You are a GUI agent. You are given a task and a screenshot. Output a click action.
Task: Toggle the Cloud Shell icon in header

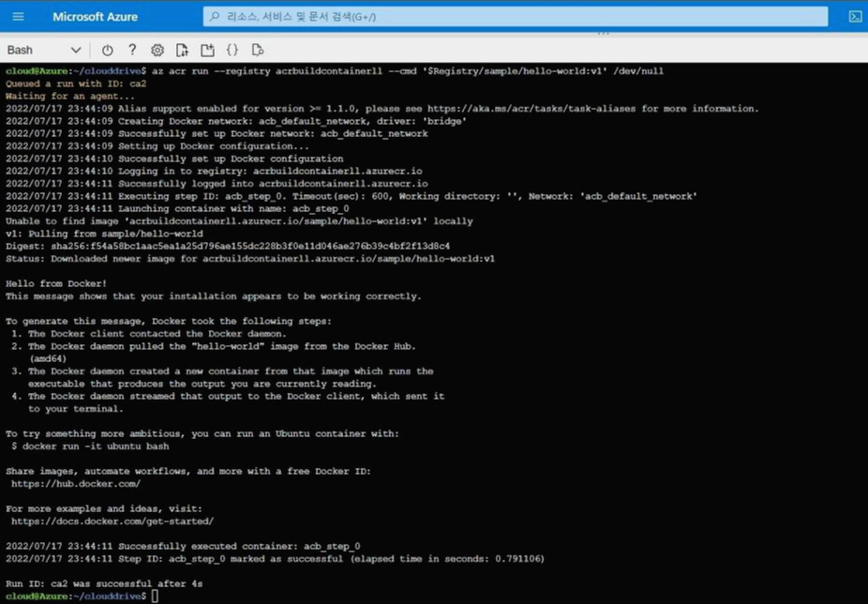[x=855, y=17]
